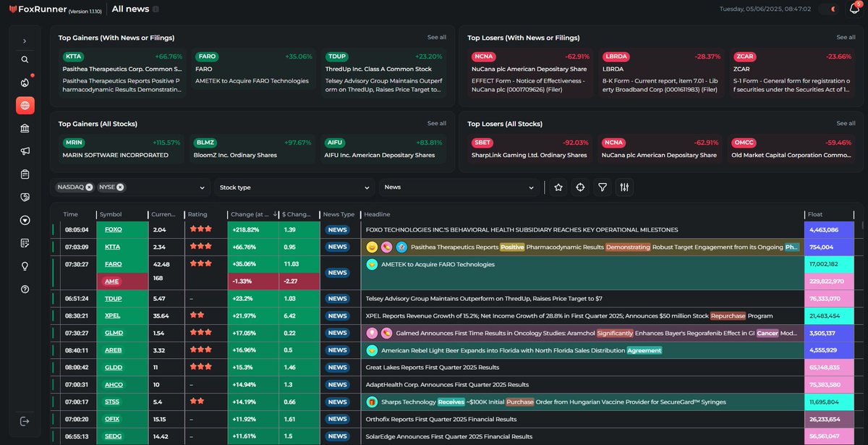Open the notifications bell with badge 5
868x445 pixels.
854,9
